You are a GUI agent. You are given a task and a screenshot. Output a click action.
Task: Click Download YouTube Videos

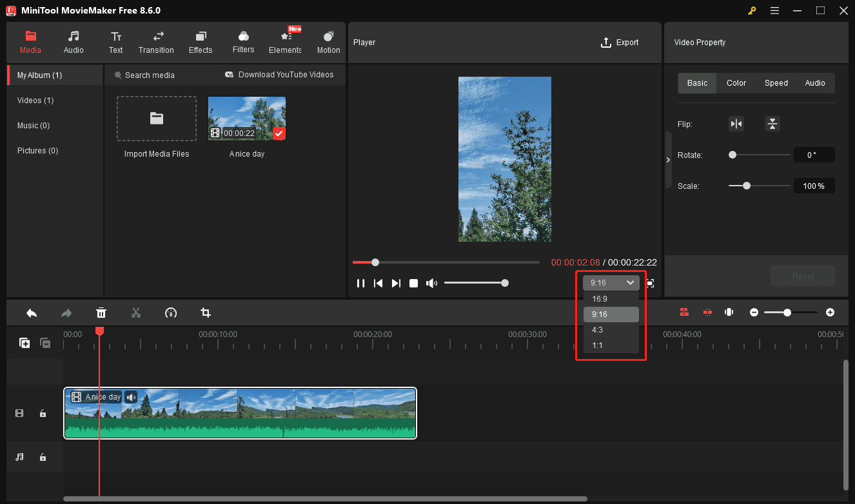(x=279, y=75)
